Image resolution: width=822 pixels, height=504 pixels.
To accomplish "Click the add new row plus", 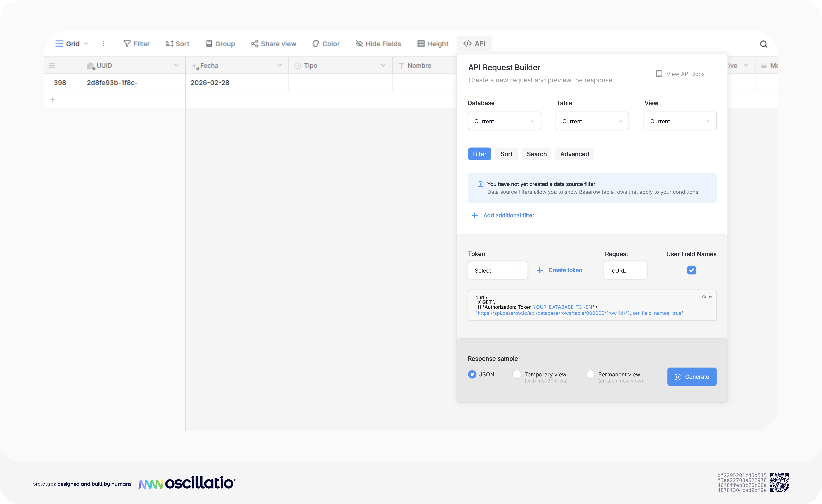I will (53, 99).
